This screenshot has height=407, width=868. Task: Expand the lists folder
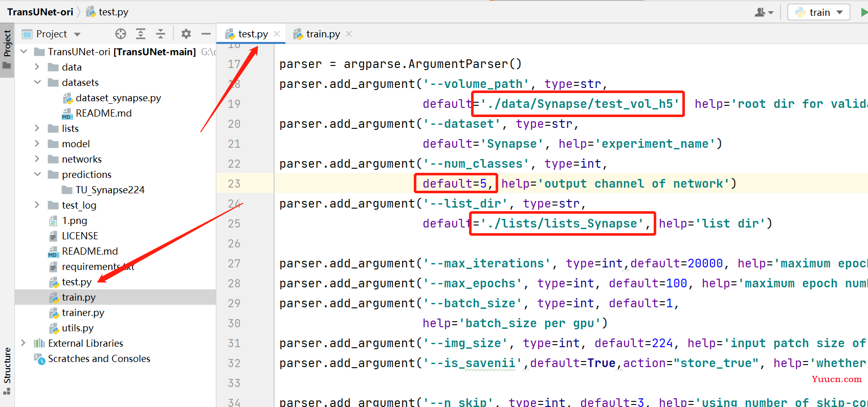(x=37, y=128)
